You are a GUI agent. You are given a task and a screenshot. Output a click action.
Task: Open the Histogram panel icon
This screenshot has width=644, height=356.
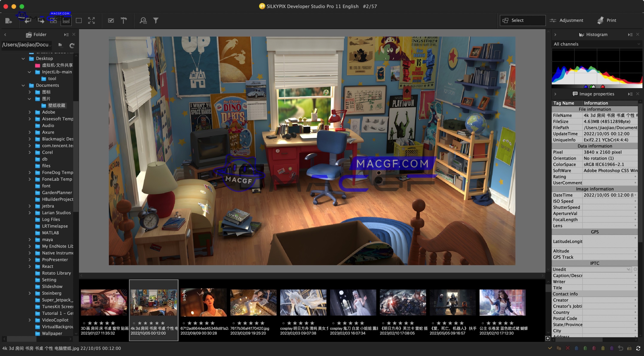pyautogui.click(x=582, y=35)
